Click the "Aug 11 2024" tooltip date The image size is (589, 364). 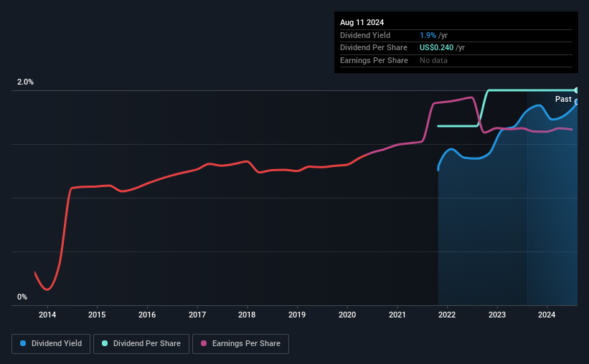click(x=362, y=22)
